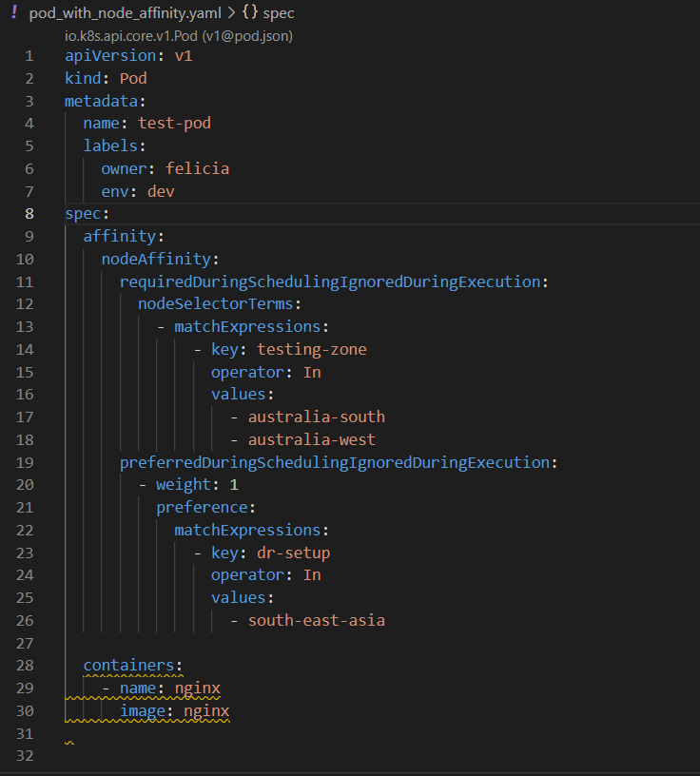Click the operator key on line 24
The width and height of the screenshot is (700, 776).
(x=248, y=575)
